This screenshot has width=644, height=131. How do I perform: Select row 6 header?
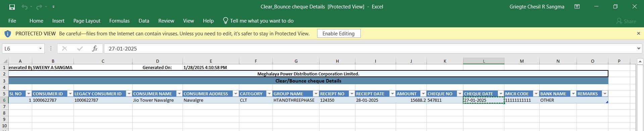click(x=4, y=100)
